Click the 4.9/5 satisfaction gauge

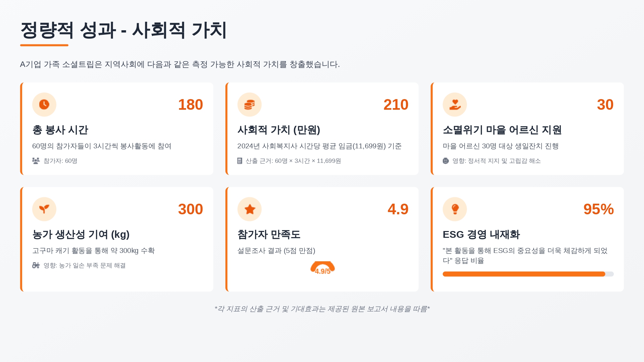[322, 268]
